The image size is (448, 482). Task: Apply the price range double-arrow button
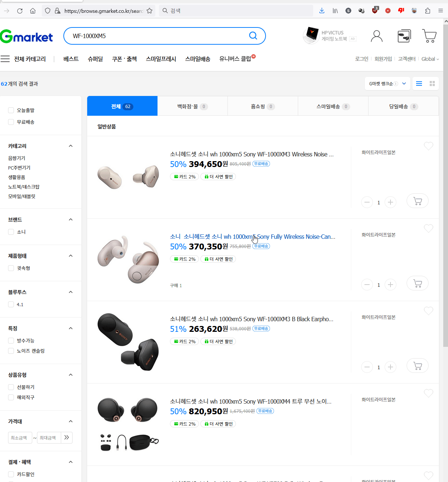pyautogui.click(x=67, y=438)
